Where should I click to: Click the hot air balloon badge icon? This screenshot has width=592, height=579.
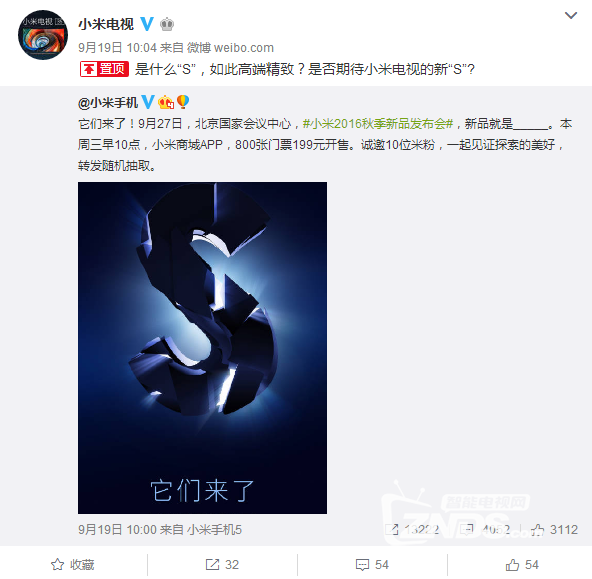click(183, 102)
